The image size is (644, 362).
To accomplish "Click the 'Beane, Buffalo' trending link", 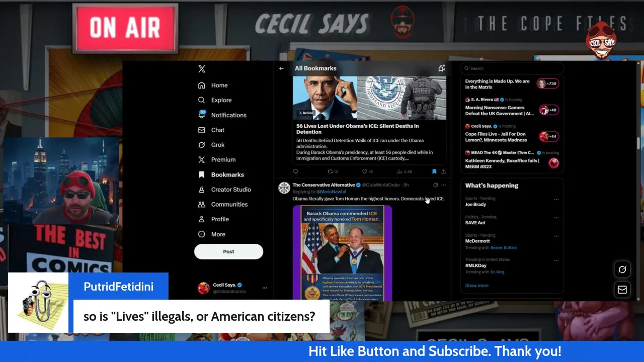I will coord(503,248).
